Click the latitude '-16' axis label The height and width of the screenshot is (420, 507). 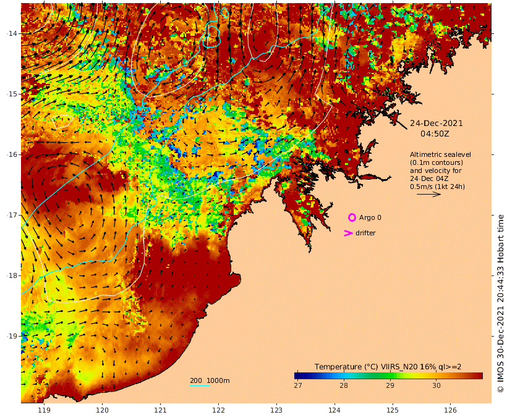[12, 154]
